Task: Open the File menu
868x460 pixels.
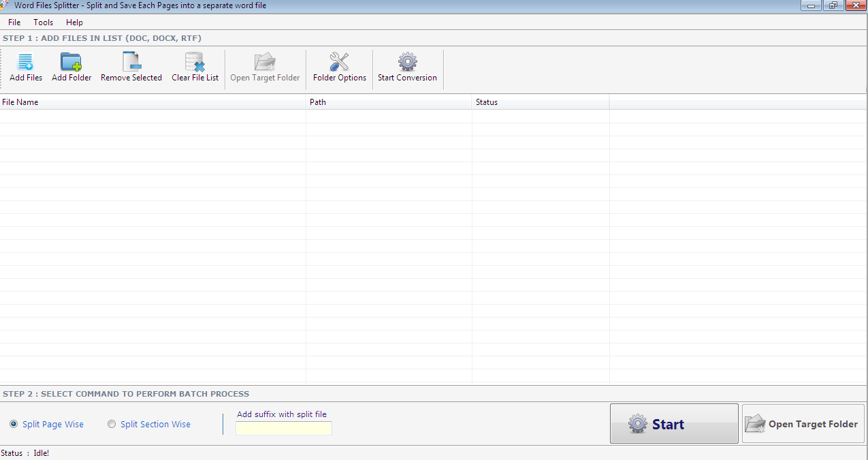Action: pos(14,22)
